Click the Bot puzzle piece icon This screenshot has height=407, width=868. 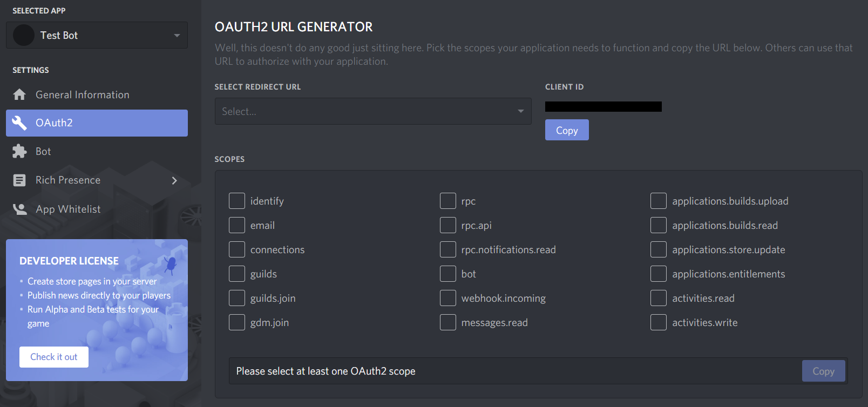click(x=19, y=152)
